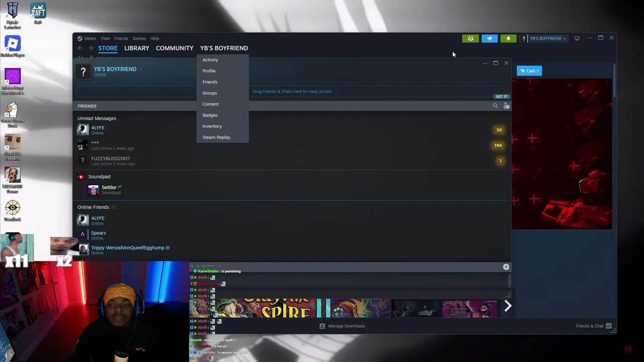Expand the YB'S BOYFRIEND account dropdown
This screenshot has width=644, height=362.
[547, 38]
